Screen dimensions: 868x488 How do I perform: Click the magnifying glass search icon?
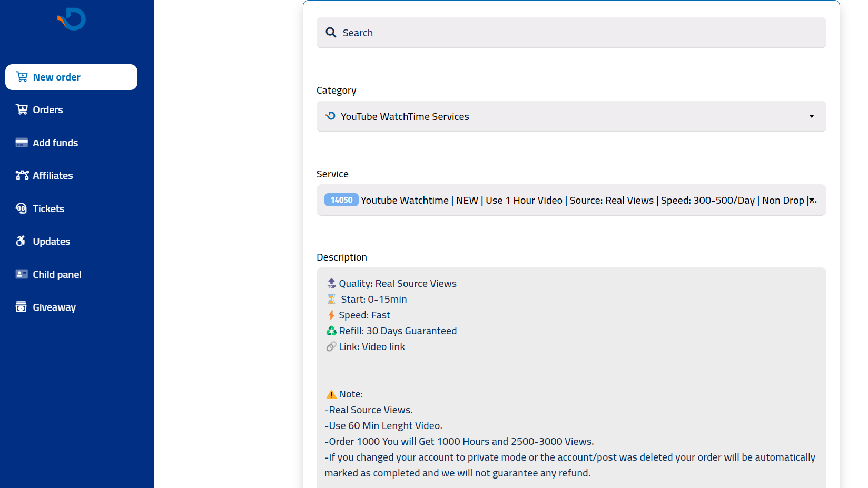(x=331, y=33)
